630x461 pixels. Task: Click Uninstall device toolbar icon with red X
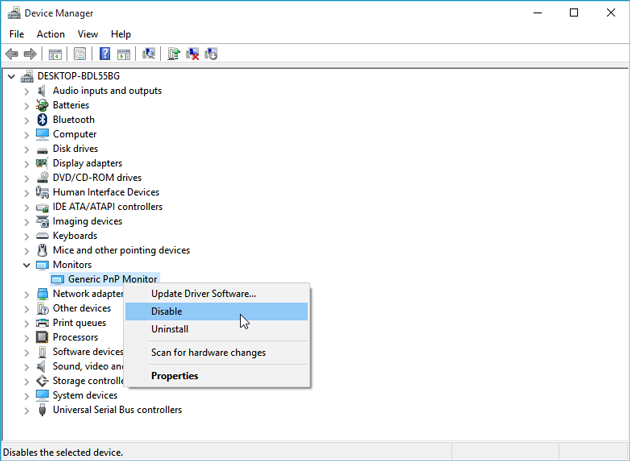pyautogui.click(x=192, y=54)
